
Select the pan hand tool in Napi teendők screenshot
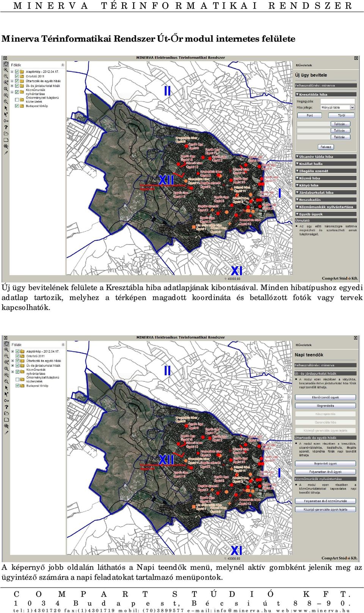tap(6, 344)
